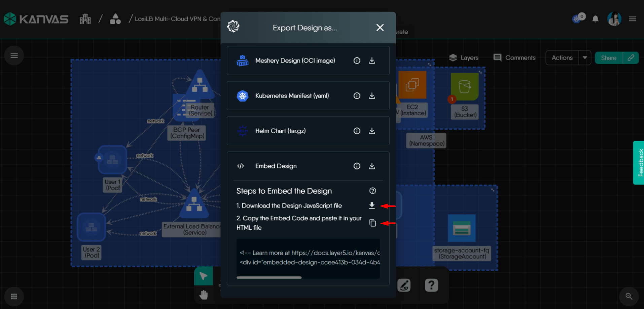Select the External Load Balancer triangle node
The width and height of the screenshot is (644, 309).
tap(194, 203)
